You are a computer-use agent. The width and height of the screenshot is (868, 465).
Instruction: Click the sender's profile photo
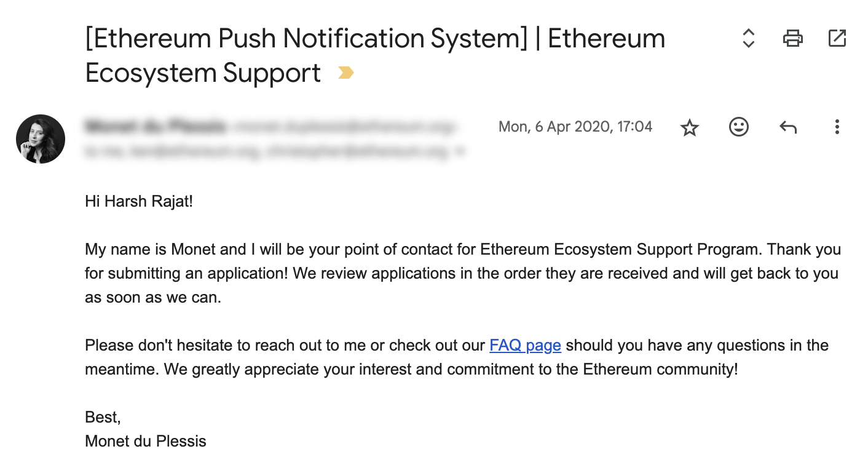tap(41, 139)
